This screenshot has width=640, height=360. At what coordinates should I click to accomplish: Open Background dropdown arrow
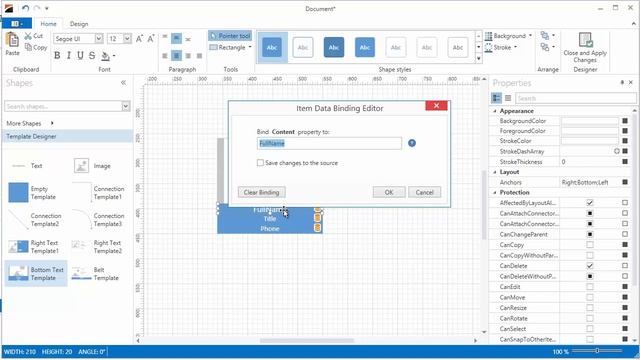[x=530, y=36]
